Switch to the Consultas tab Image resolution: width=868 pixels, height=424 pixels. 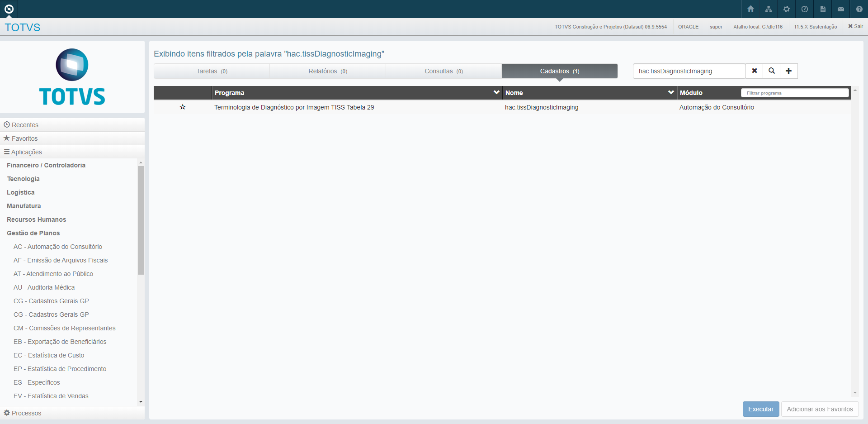pos(443,71)
